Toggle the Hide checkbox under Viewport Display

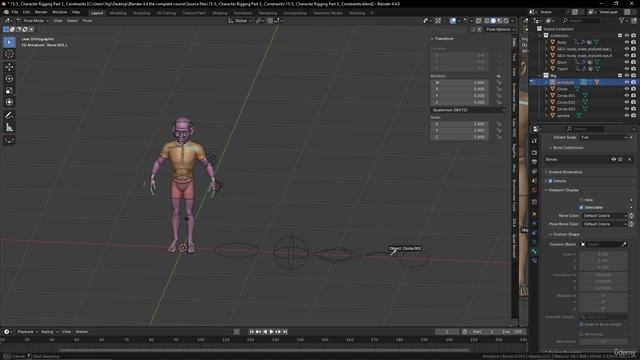pyautogui.click(x=581, y=200)
